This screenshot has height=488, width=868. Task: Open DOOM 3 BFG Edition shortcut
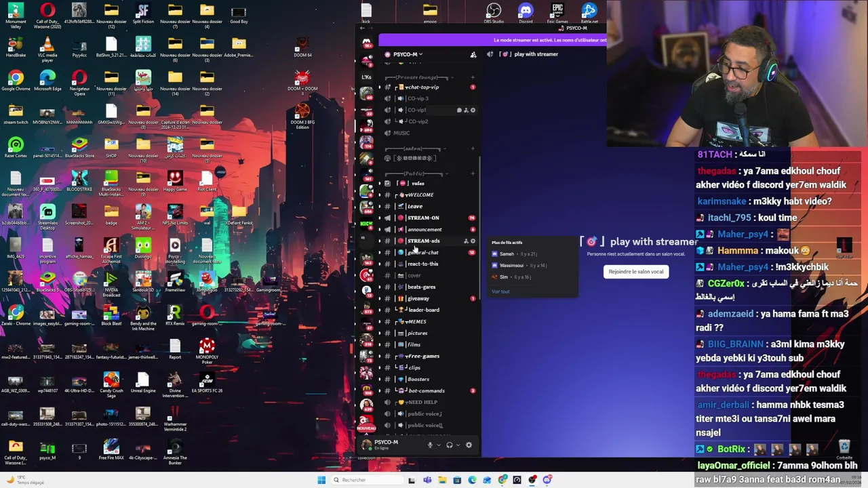pyautogui.click(x=302, y=116)
